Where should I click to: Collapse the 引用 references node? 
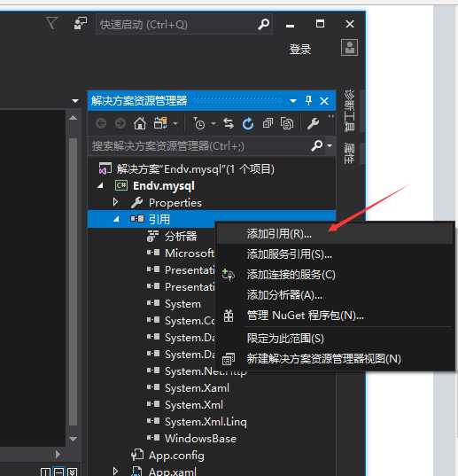pos(116,219)
